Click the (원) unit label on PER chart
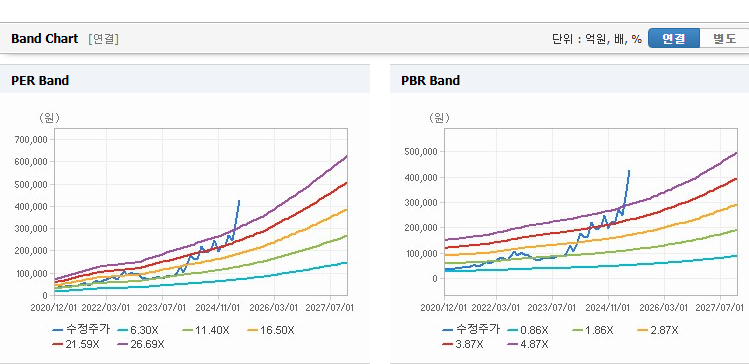This screenshot has height=364, width=749. pyautogui.click(x=49, y=118)
